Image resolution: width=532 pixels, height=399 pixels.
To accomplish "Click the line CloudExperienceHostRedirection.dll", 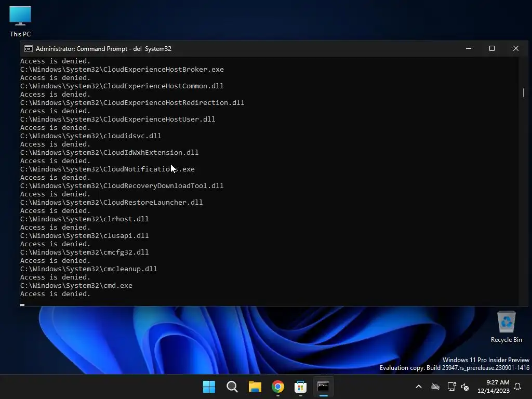I will (132, 102).
